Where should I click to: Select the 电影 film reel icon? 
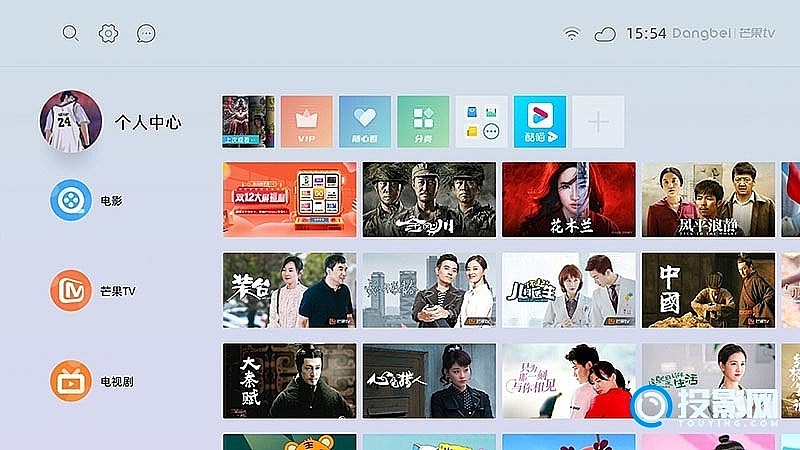(71, 200)
